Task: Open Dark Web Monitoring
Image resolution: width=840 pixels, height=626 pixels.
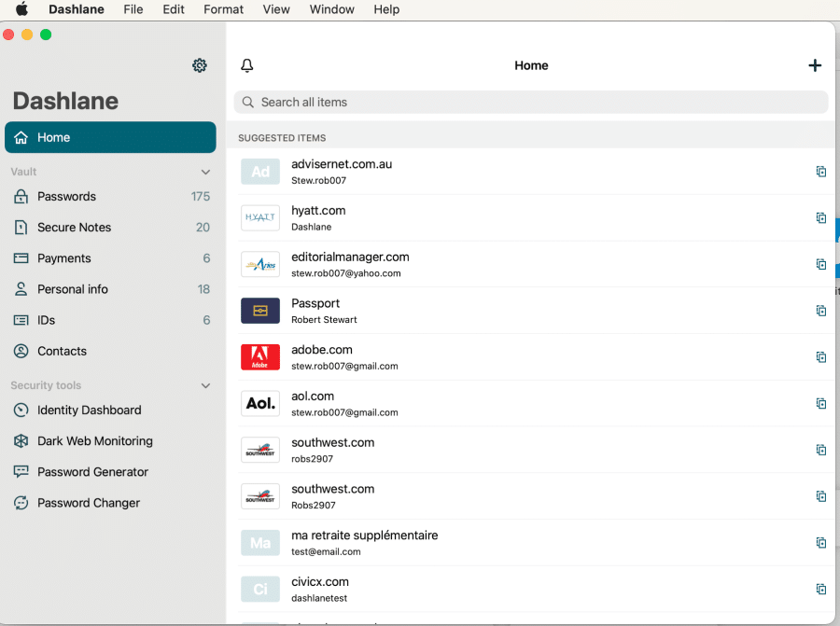Action: pos(110,441)
